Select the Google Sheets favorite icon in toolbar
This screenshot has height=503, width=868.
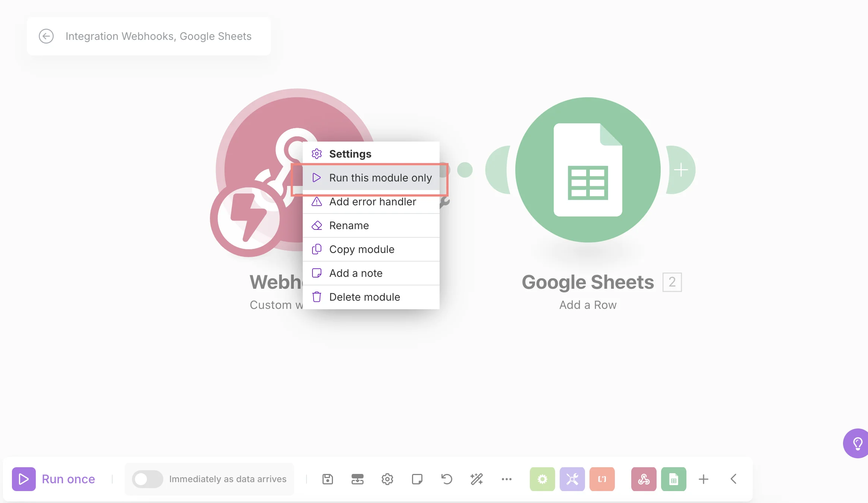(674, 479)
